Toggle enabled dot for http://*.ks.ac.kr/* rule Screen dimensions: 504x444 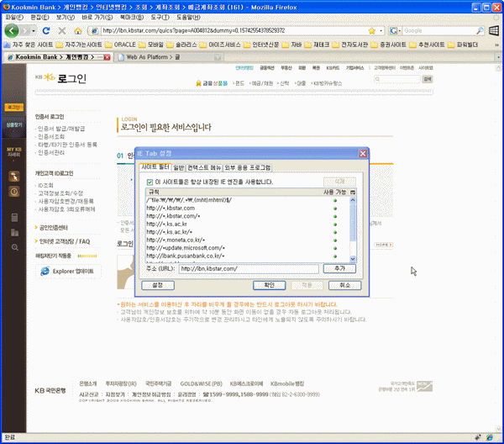(x=335, y=232)
